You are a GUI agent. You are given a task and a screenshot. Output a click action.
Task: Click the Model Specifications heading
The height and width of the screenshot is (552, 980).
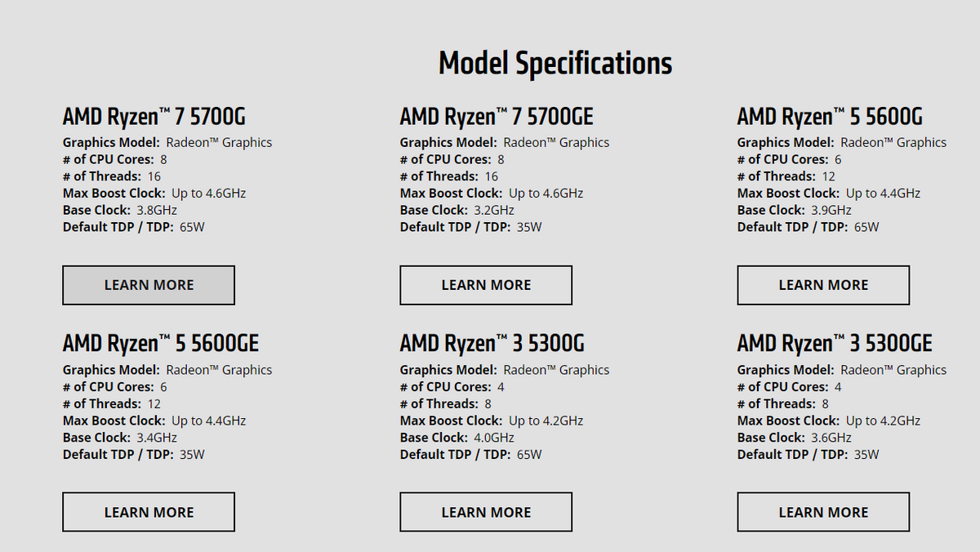coord(555,63)
